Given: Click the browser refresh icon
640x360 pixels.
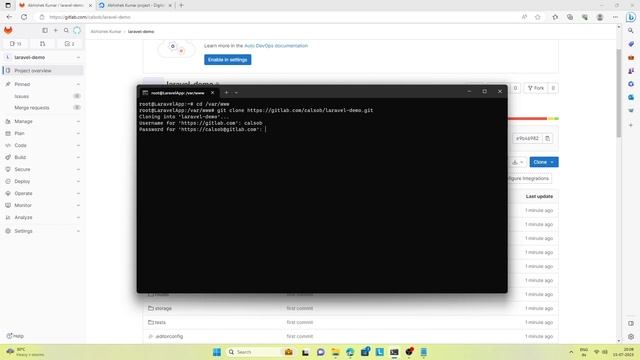Looking at the screenshot, I should pos(24,17).
